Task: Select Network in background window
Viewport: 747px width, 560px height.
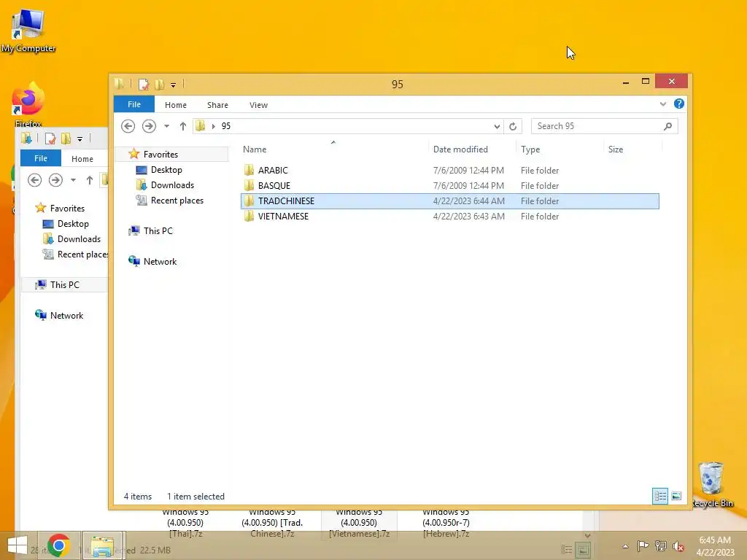Action: pyautogui.click(x=66, y=315)
